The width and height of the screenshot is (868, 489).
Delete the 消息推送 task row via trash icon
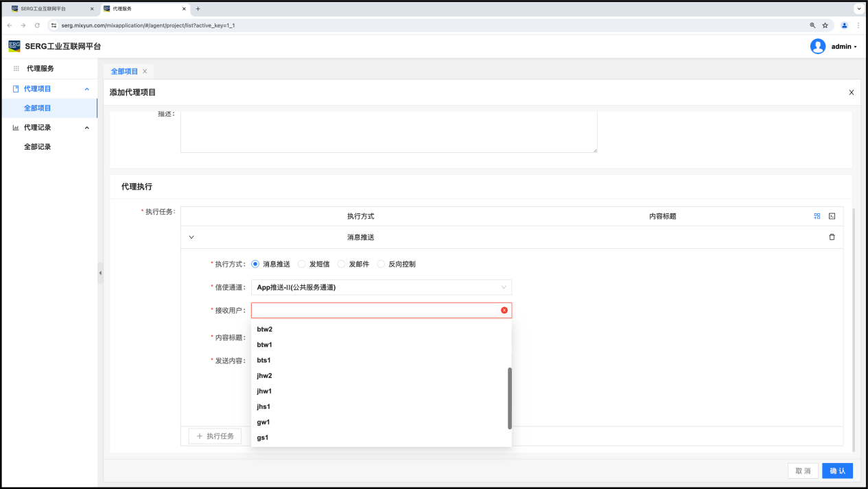point(832,237)
